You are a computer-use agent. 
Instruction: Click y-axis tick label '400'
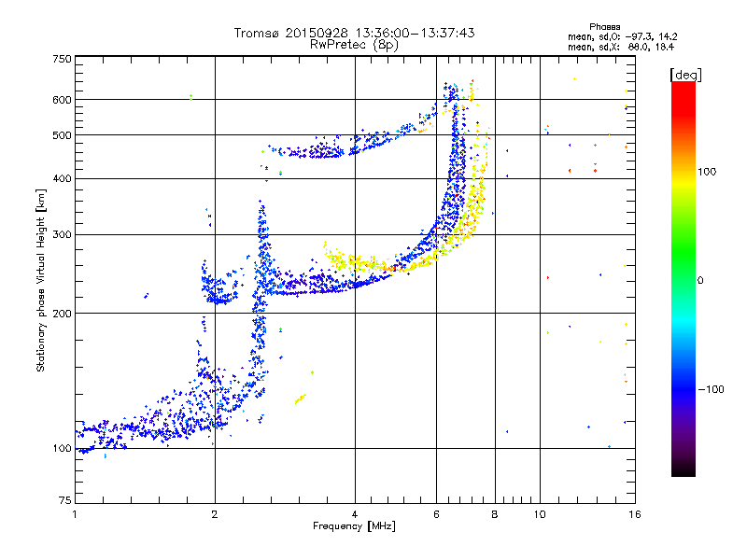pos(63,179)
